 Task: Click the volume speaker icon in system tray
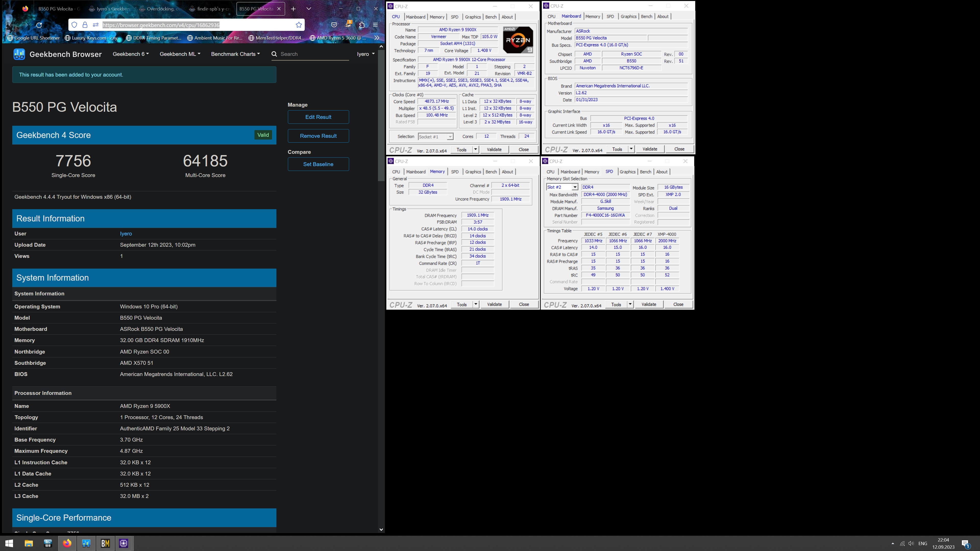911,543
